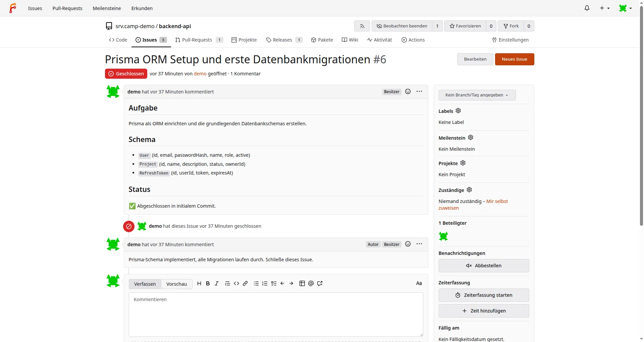Click Beobachten beenden button
Screen dimensions: 644x342
coord(402,26)
